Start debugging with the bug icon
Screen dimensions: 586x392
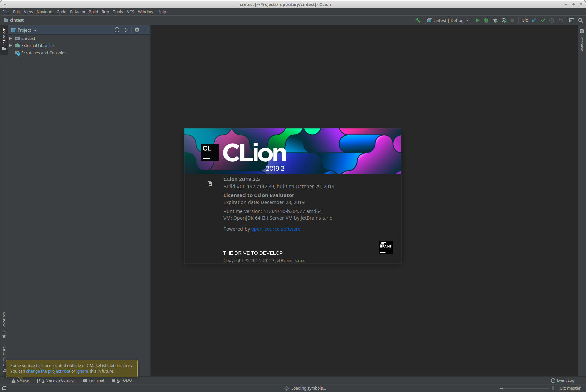point(486,20)
